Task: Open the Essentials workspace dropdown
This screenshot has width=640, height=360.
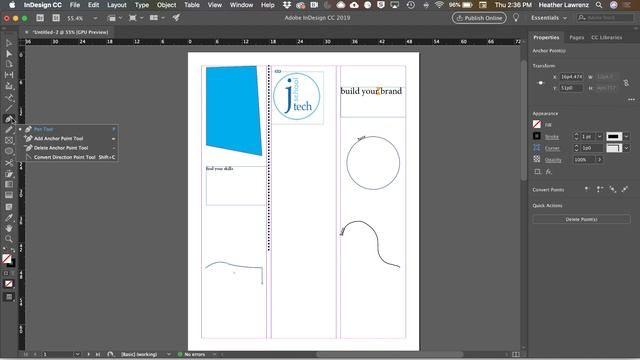Action: (549, 18)
